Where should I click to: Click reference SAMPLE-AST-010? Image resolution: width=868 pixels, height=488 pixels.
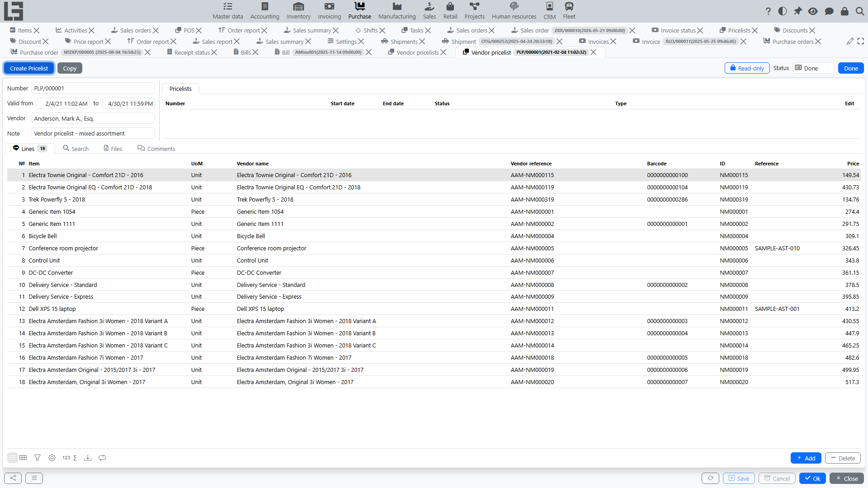tap(777, 248)
